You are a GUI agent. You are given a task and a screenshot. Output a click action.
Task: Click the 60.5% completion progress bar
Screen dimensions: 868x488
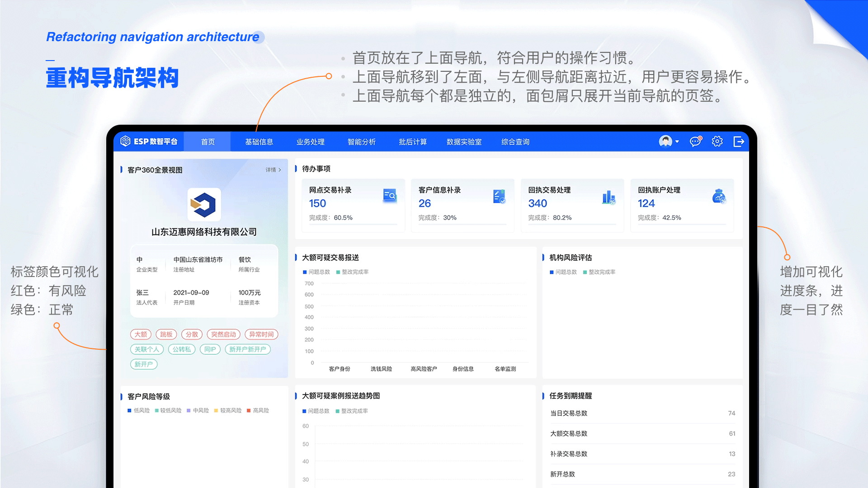pyautogui.click(x=353, y=225)
